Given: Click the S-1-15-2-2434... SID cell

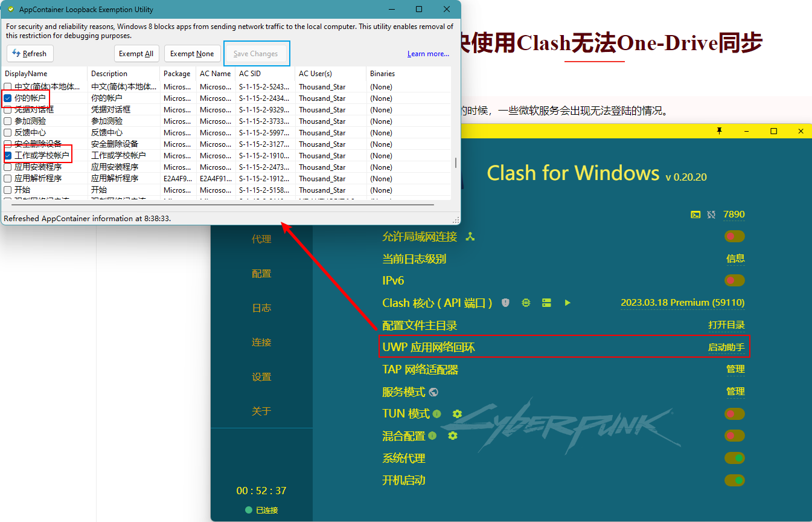Looking at the screenshot, I should (264, 98).
